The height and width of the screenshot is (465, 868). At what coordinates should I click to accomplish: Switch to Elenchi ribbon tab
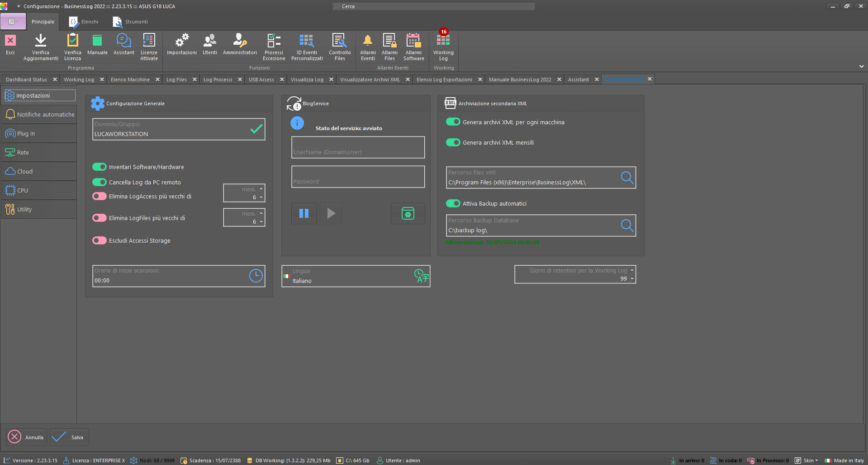tap(84, 22)
